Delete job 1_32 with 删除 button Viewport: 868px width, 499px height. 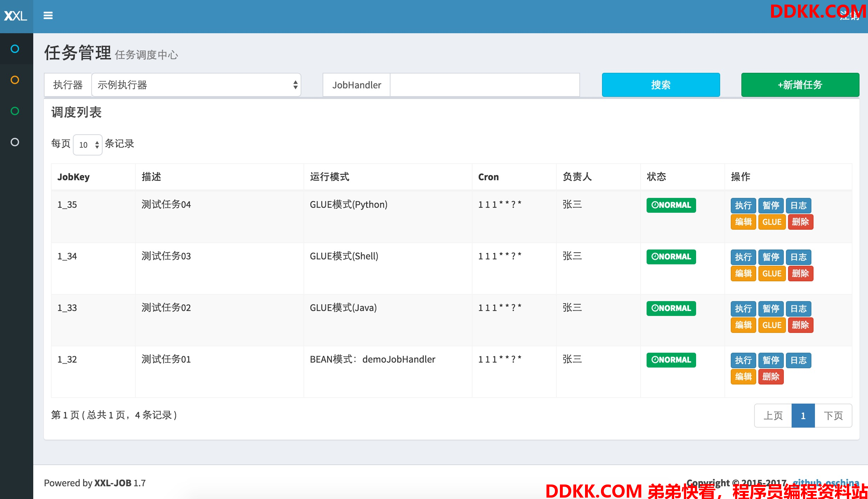click(771, 376)
